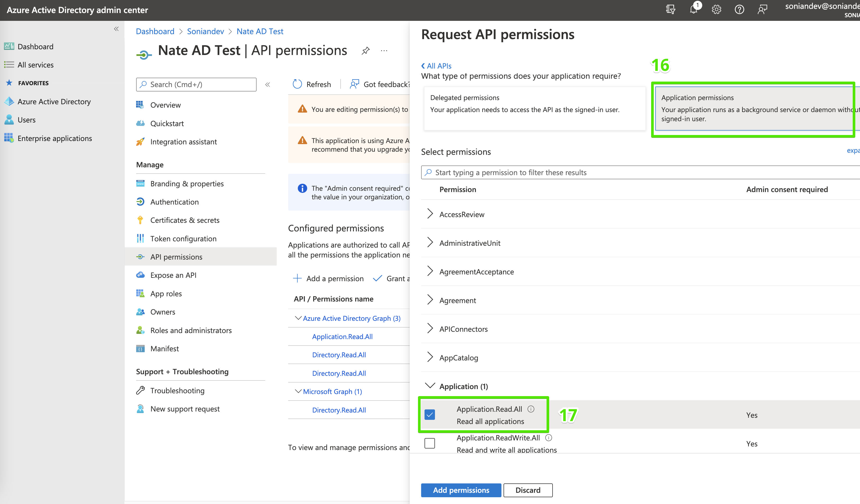The image size is (860, 504).
Task: Collapse Azure Active Directory Graph (3) group
Action: (298, 318)
